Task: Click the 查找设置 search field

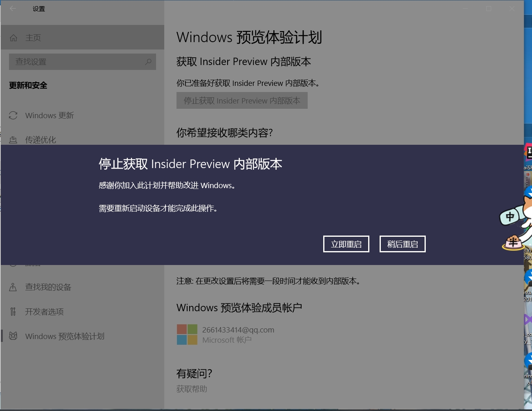Action: 83,62
